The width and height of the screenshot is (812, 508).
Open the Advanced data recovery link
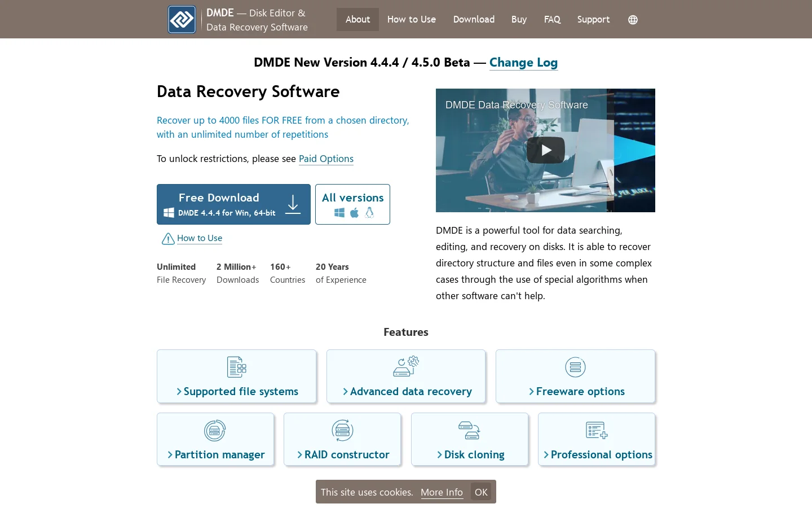click(411, 391)
